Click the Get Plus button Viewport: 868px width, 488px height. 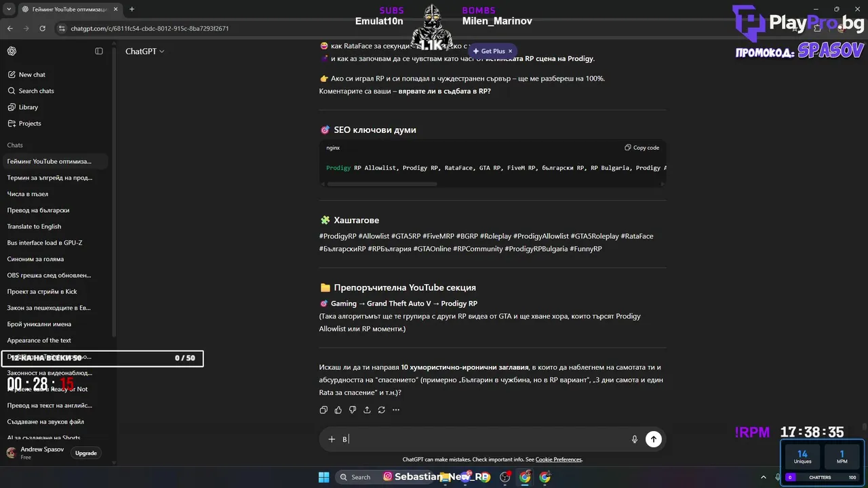coord(489,51)
